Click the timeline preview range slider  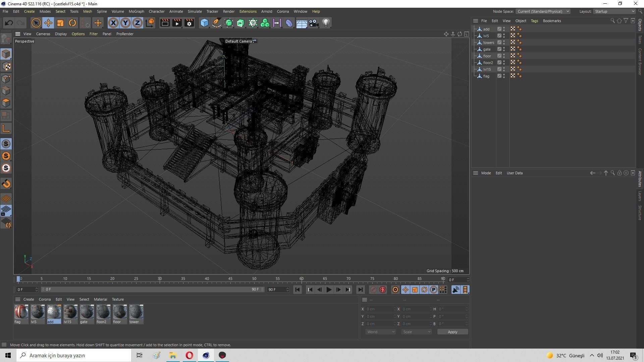[x=152, y=289]
